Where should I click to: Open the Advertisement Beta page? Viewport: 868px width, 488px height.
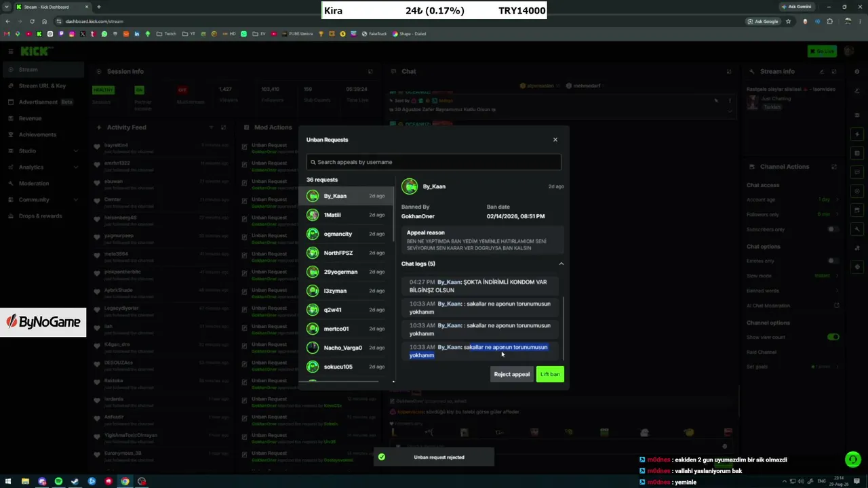point(42,102)
